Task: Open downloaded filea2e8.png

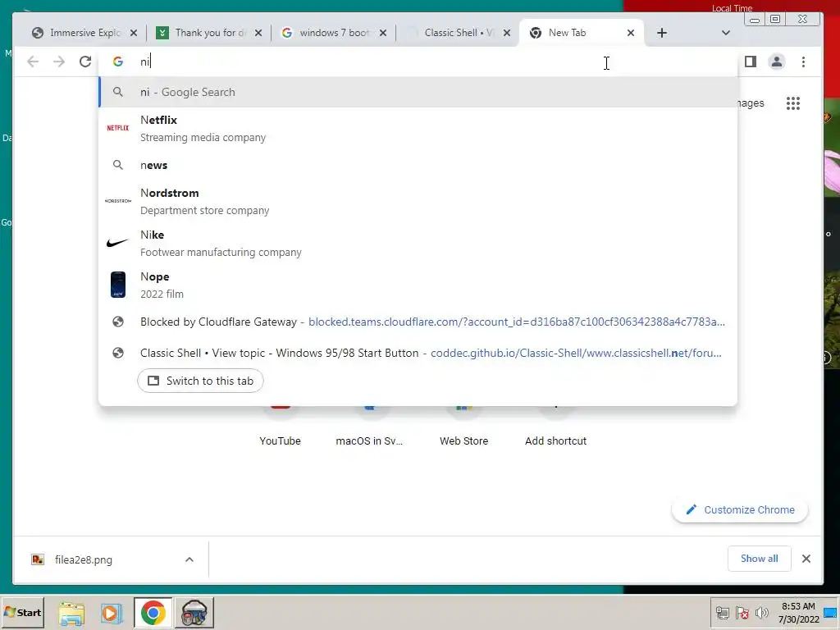Action: point(83,559)
